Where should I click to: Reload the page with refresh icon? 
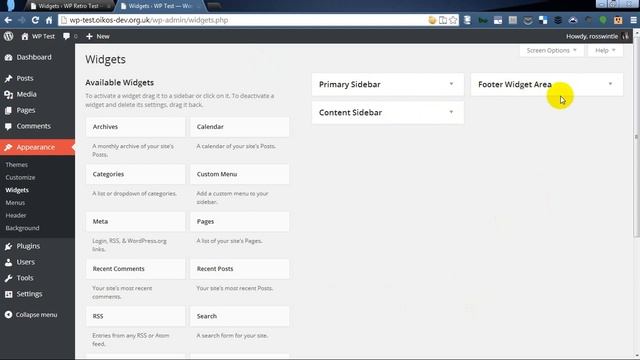coord(35,20)
